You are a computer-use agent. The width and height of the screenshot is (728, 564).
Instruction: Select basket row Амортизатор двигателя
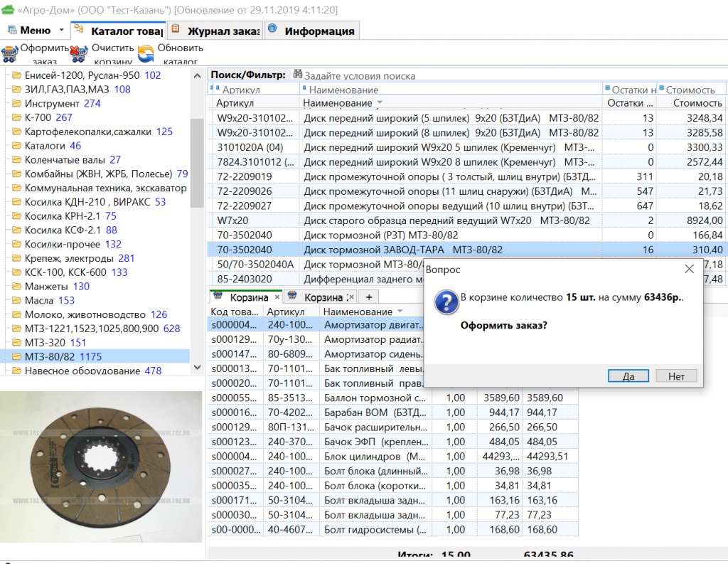pos(316,325)
